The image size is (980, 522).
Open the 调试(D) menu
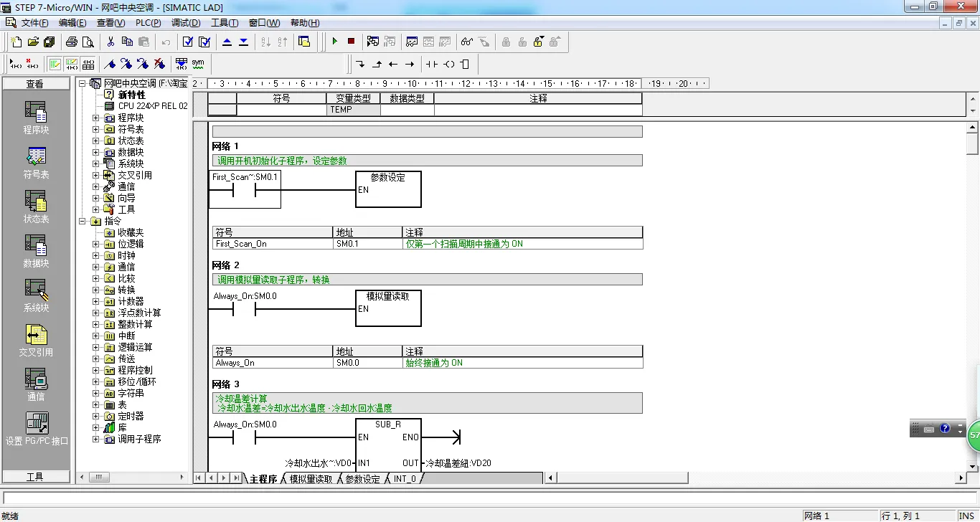pyautogui.click(x=185, y=23)
